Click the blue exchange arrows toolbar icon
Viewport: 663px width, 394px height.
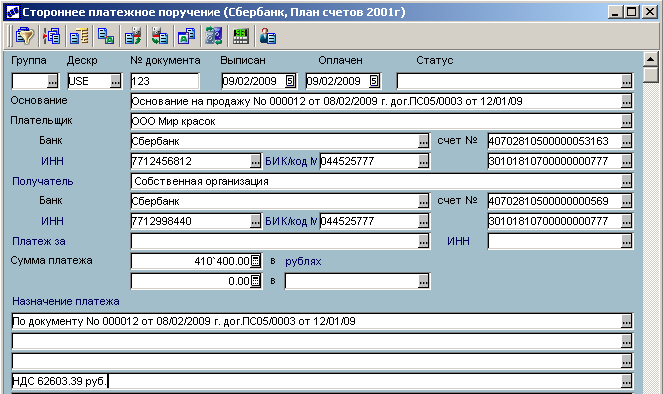[x=214, y=36]
